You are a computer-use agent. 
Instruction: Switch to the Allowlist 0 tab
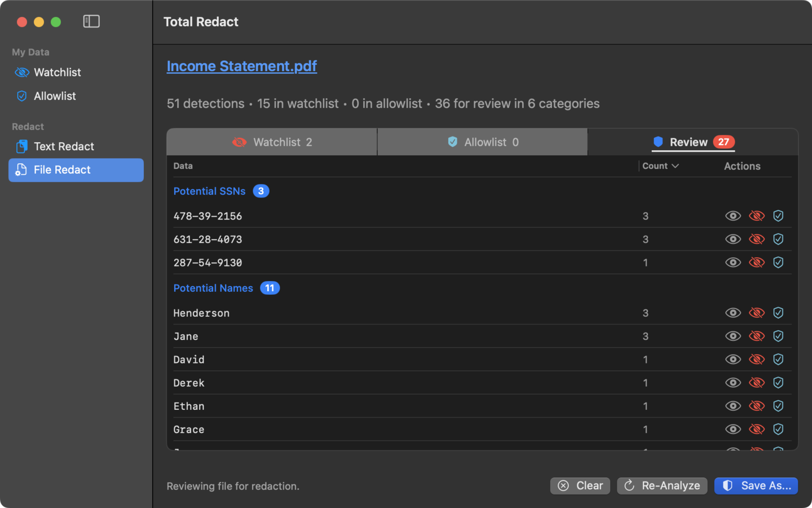point(482,142)
